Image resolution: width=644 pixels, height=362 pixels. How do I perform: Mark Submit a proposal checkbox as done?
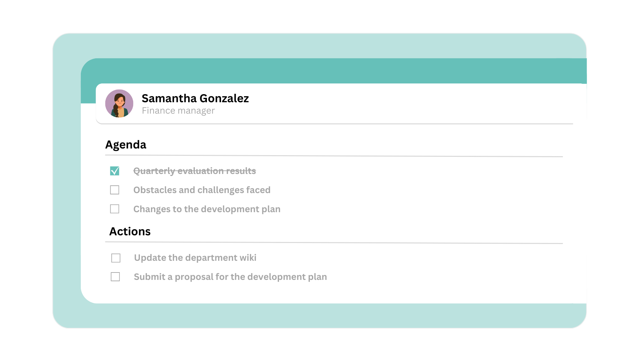click(x=115, y=277)
